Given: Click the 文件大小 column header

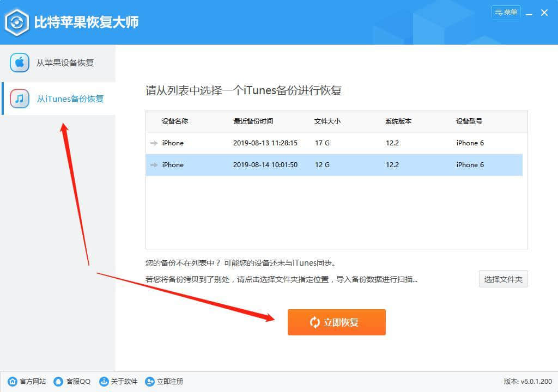Looking at the screenshot, I should (x=327, y=121).
